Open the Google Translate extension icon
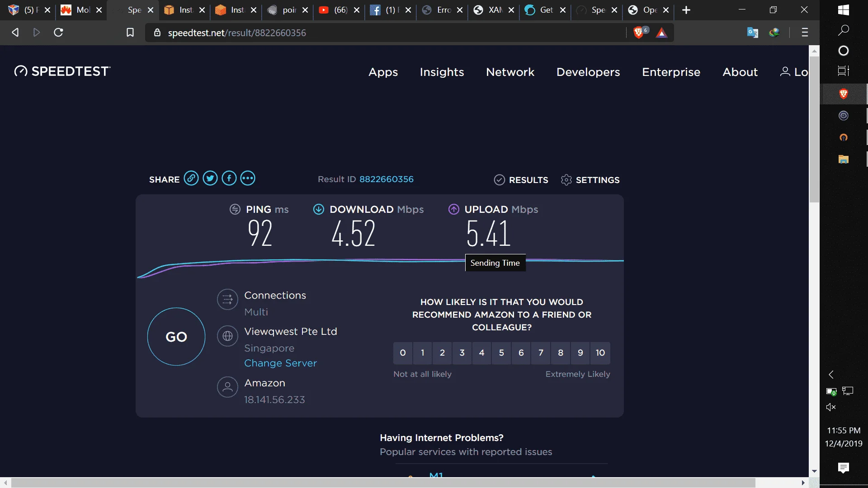Image resolution: width=868 pixels, height=488 pixels. point(752,33)
